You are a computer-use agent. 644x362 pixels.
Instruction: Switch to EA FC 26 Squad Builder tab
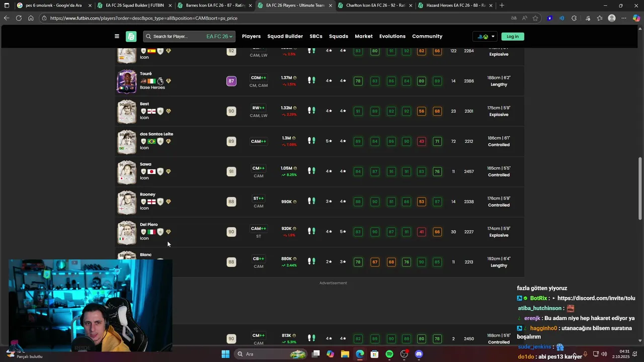(x=134, y=6)
